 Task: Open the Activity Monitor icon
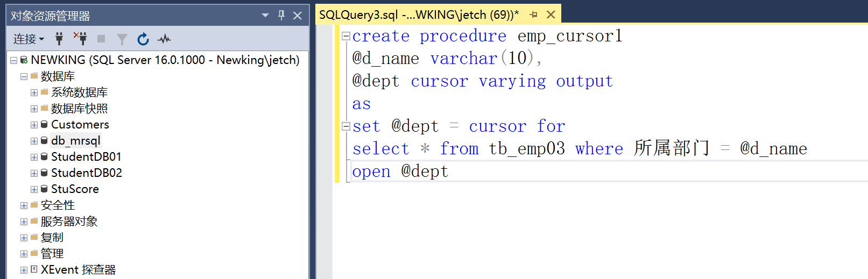click(164, 39)
